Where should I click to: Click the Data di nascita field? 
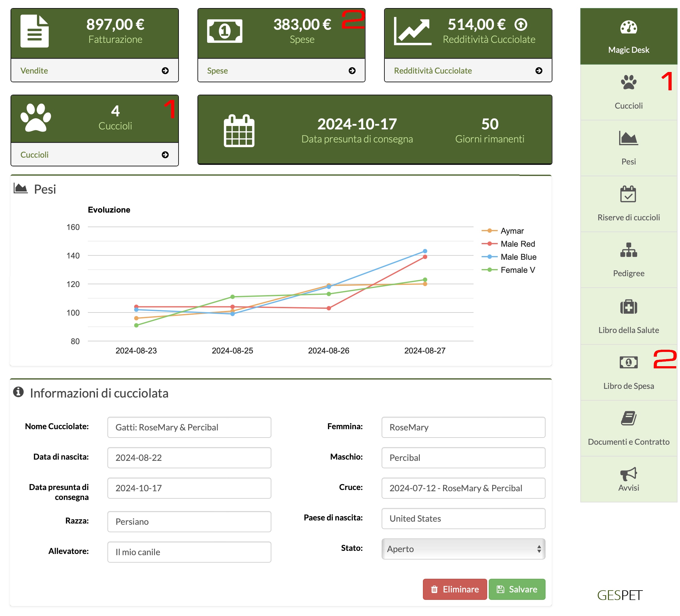[189, 457]
